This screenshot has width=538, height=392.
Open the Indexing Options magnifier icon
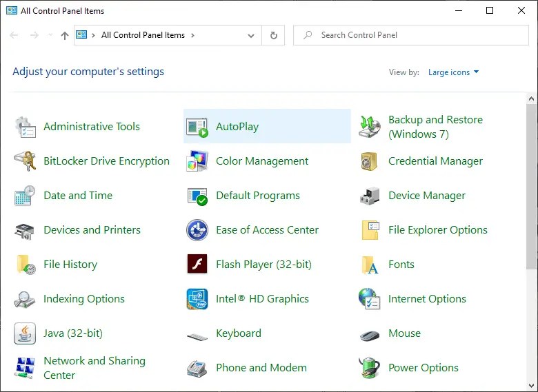click(x=24, y=299)
